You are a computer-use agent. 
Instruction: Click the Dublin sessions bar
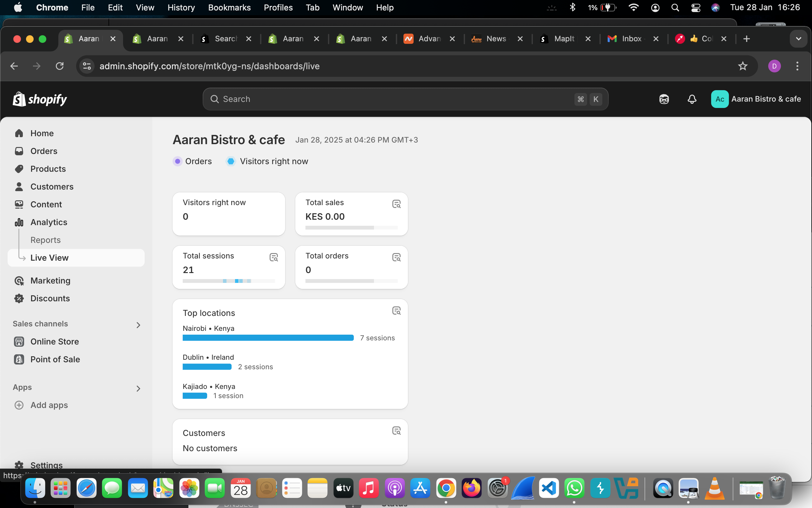[x=207, y=367]
